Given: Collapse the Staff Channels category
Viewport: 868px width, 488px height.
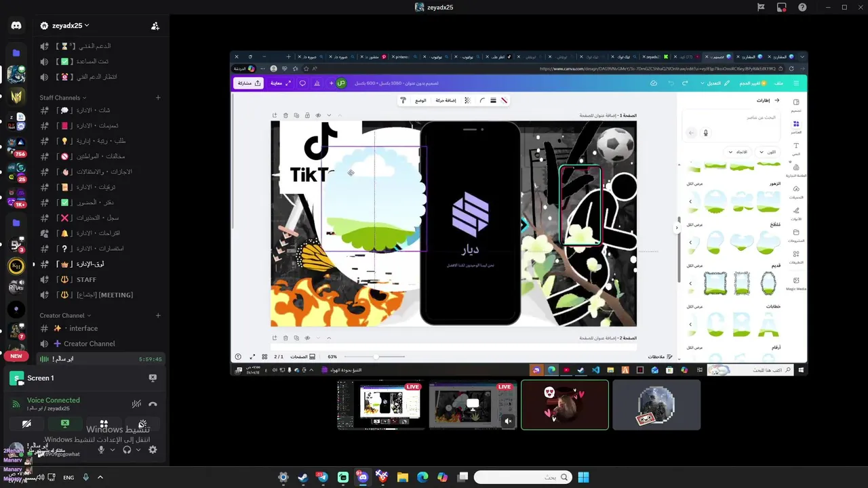Looking at the screenshot, I should coord(62,98).
